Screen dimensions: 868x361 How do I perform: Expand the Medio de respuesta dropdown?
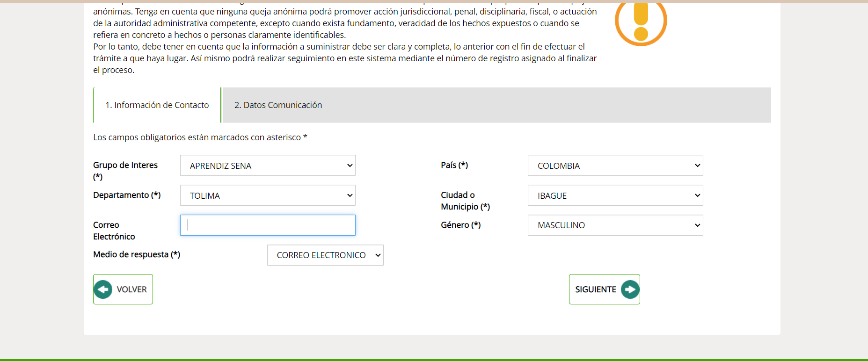(325, 255)
